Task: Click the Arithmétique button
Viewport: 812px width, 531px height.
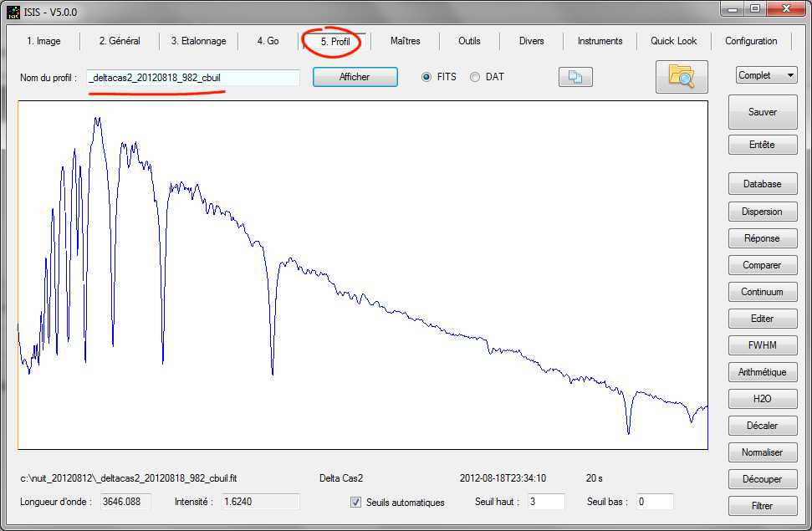Action: coord(763,372)
